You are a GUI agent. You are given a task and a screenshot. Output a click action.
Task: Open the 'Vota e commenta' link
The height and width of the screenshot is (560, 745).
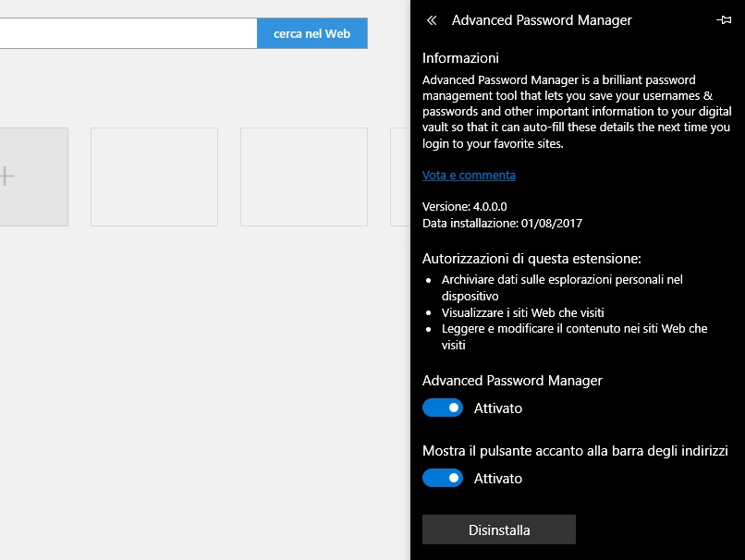click(x=469, y=175)
